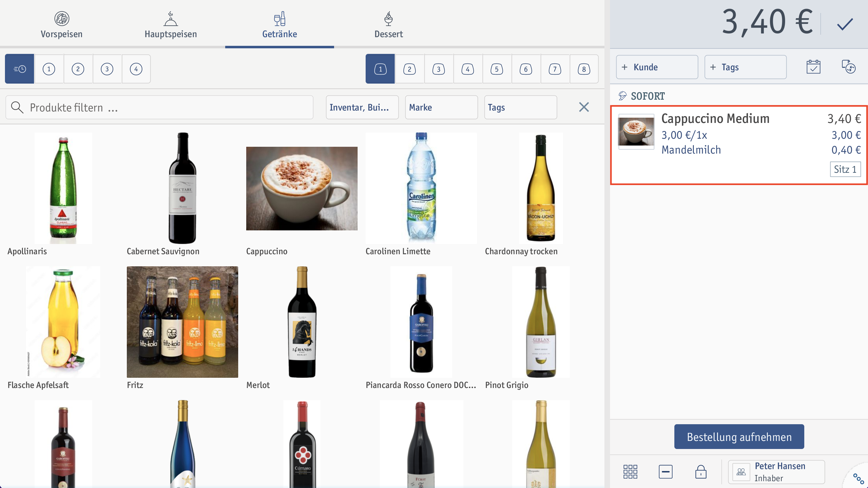This screenshot has width=868, height=488.
Task: Open the Cappuccino Medium order line
Action: point(739,145)
